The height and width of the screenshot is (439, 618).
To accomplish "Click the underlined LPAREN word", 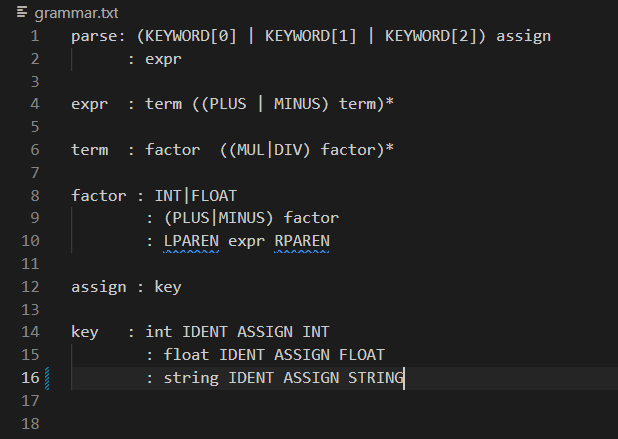I will pos(191,241).
